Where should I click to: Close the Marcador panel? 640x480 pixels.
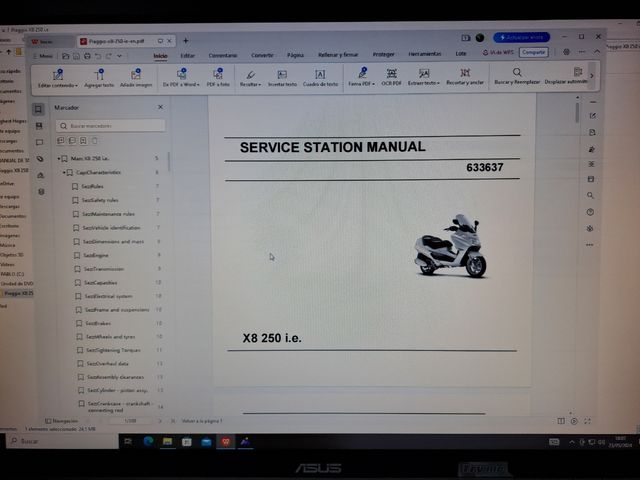point(160,107)
